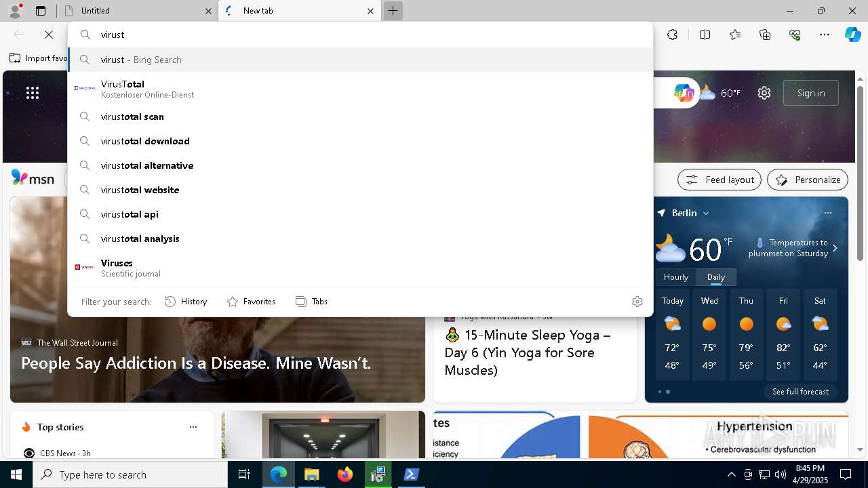Toggle Split screen icon
Image resolution: width=868 pixels, height=488 pixels.
[x=705, y=35]
